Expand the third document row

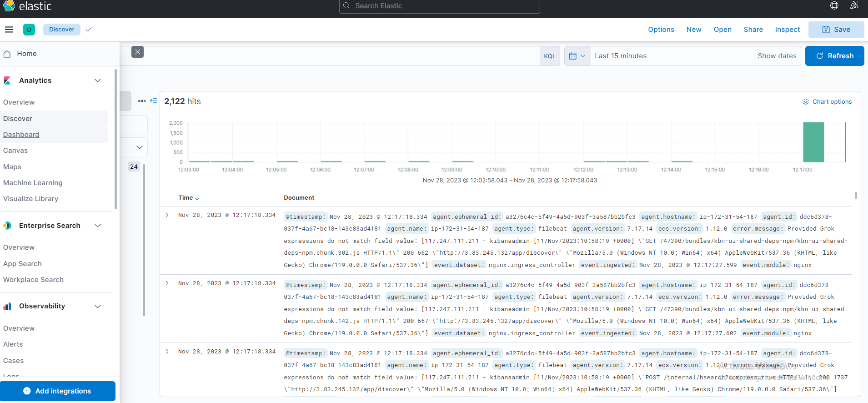pos(167,352)
